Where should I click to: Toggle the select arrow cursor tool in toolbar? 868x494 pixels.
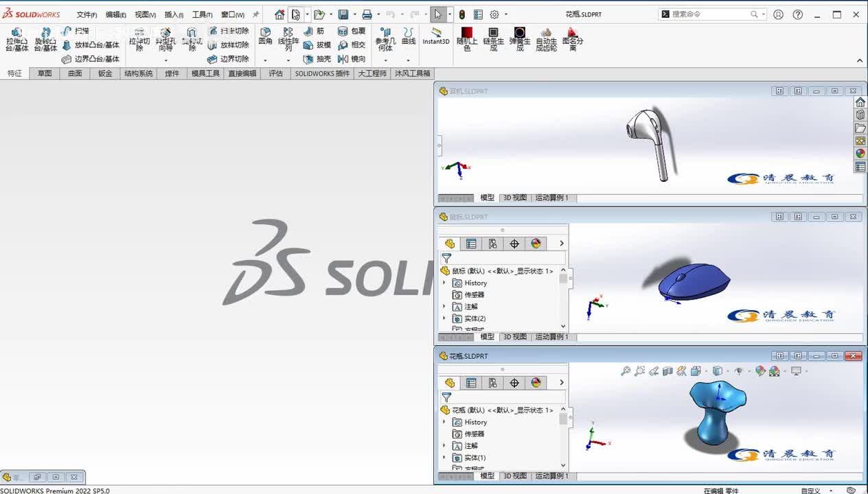(x=438, y=14)
